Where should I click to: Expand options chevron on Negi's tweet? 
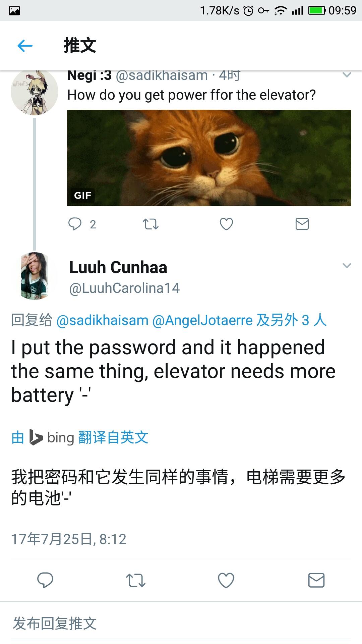347,75
